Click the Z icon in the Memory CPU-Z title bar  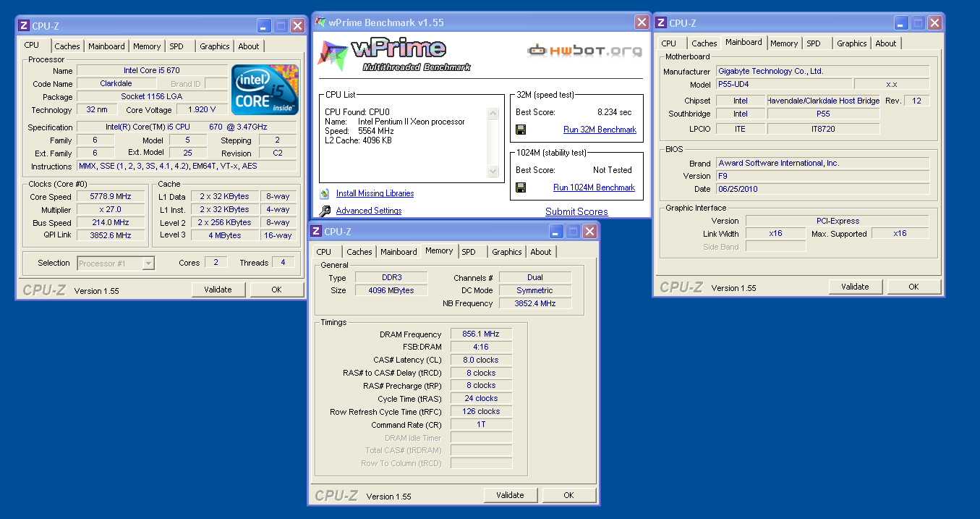click(x=316, y=231)
